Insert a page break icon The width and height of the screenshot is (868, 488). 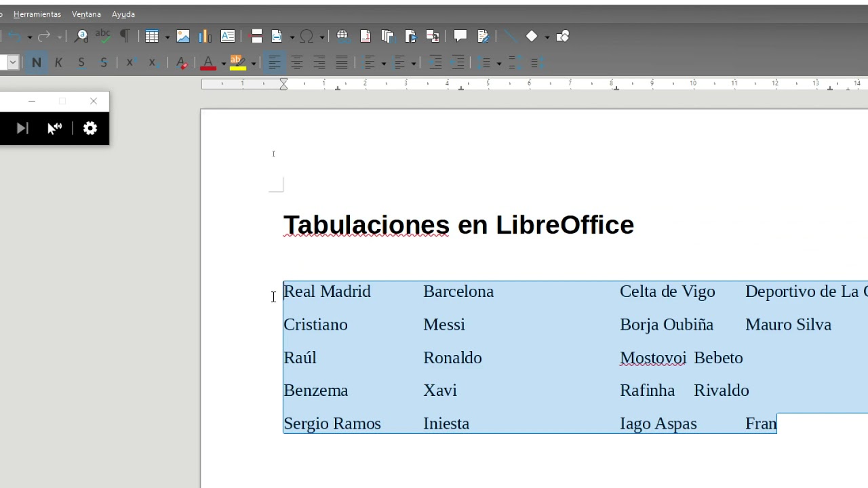tap(256, 36)
